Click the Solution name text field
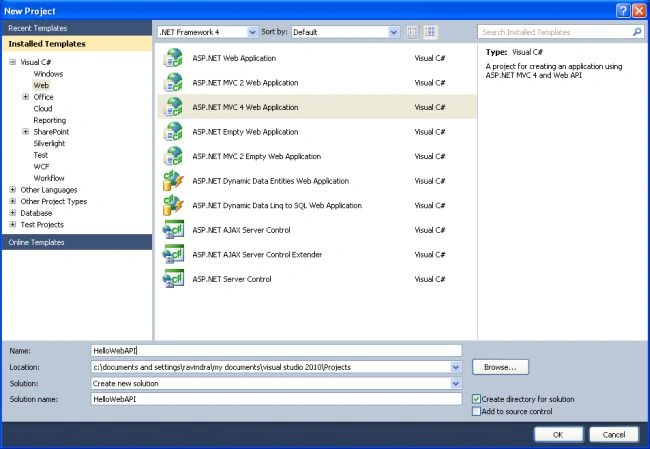This screenshot has height=449, width=650. (x=276, y=399)
